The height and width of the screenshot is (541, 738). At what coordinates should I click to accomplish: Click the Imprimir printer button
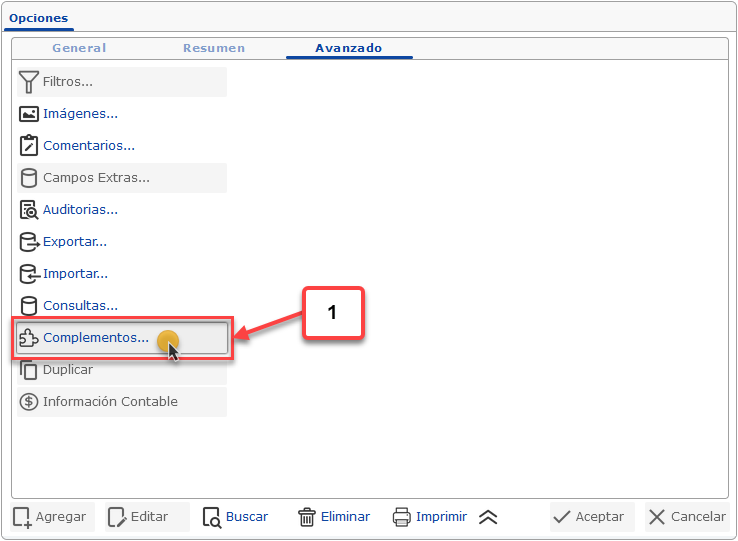(430, 517)
